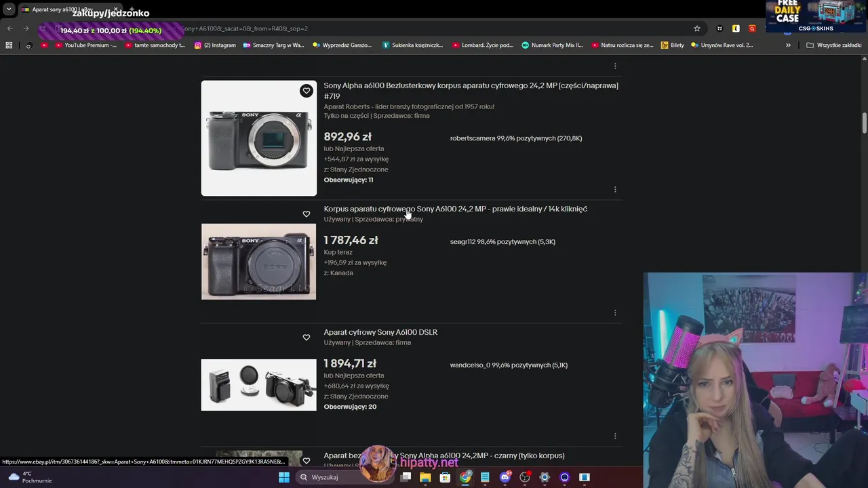Viewport: 868px width, 488px height.
Task: Open the 'Korpus aparatu cyfrowego Sony A6100' listing title
Action: (x=455, y=209)
